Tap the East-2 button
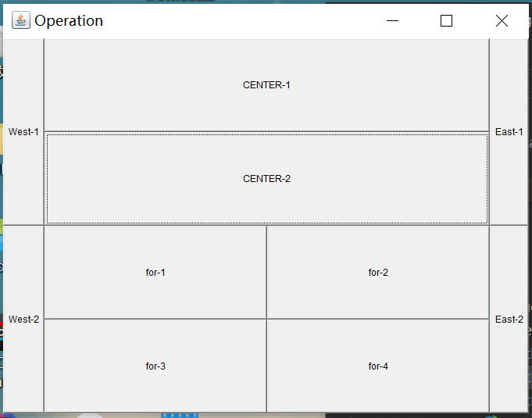This screenshot has height=418, width=532. pos(509,320)
